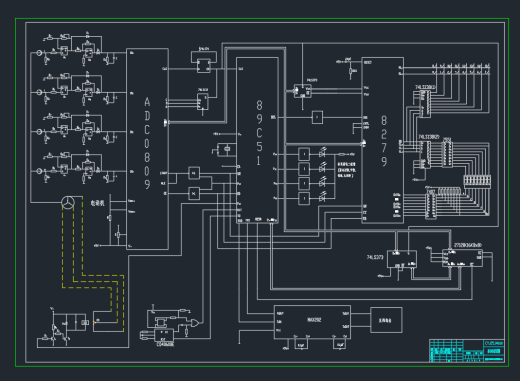
Task: Click the crystal oscillator symbol left of 89C51
Action: tap(227, 149)
